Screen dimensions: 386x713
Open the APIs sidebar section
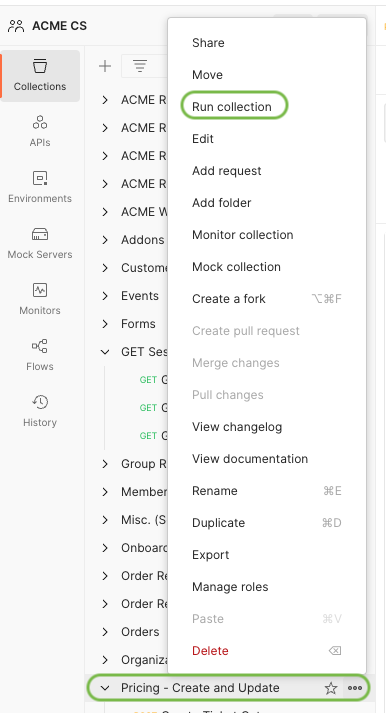click(x=40, y=131)
